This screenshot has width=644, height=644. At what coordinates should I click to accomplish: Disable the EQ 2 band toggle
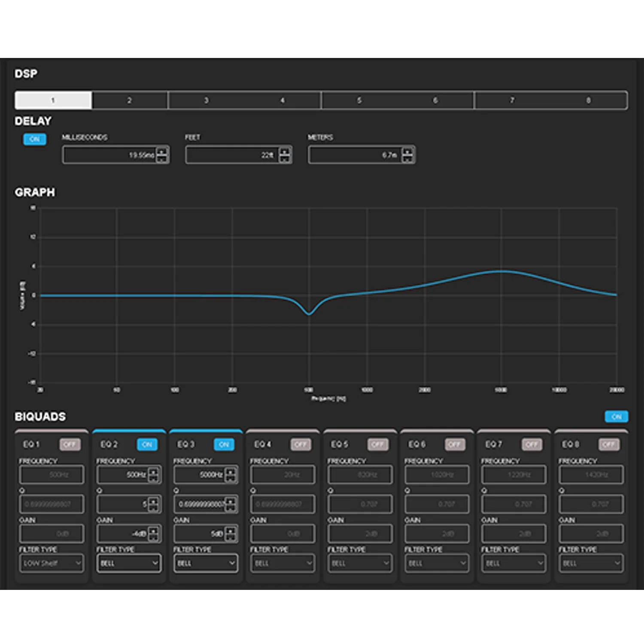coord(147,444)
